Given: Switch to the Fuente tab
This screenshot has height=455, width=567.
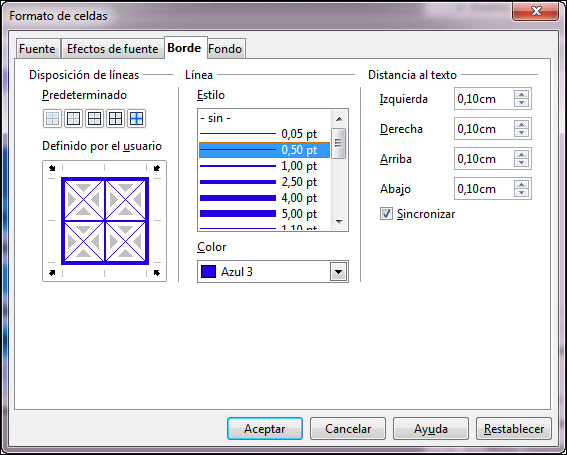Looking at the screenshot, I should point(38,49).
